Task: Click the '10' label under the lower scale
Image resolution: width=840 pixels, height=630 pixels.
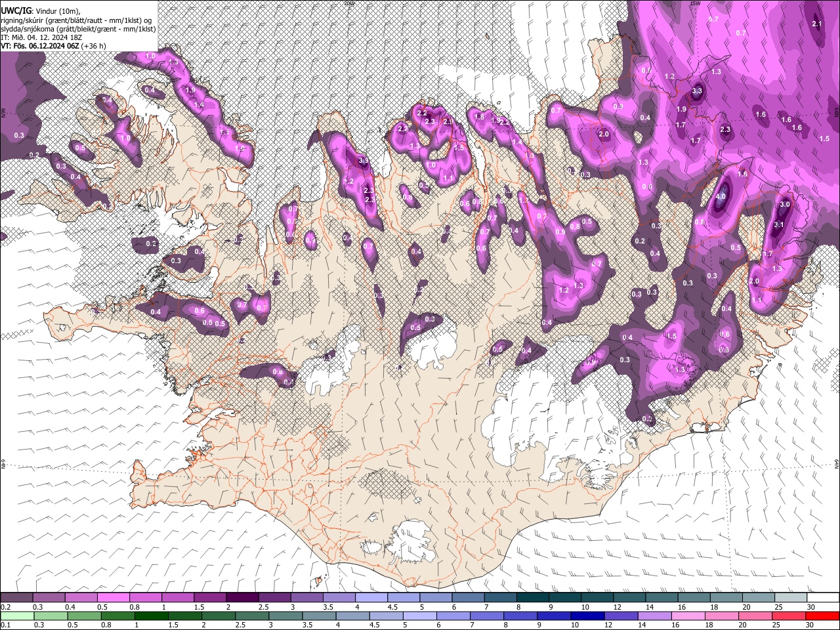Action: pyautogui.click(x=574, y=625)
